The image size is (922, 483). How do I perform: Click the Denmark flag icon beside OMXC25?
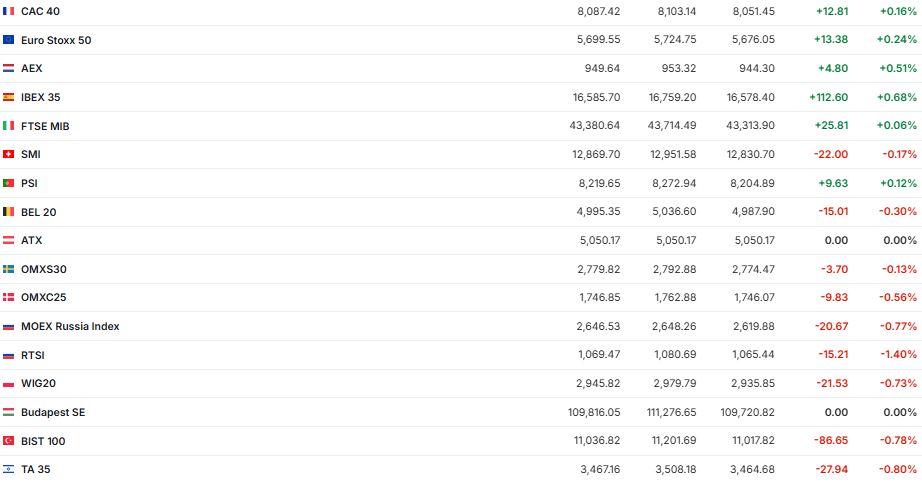click(9, 298)
